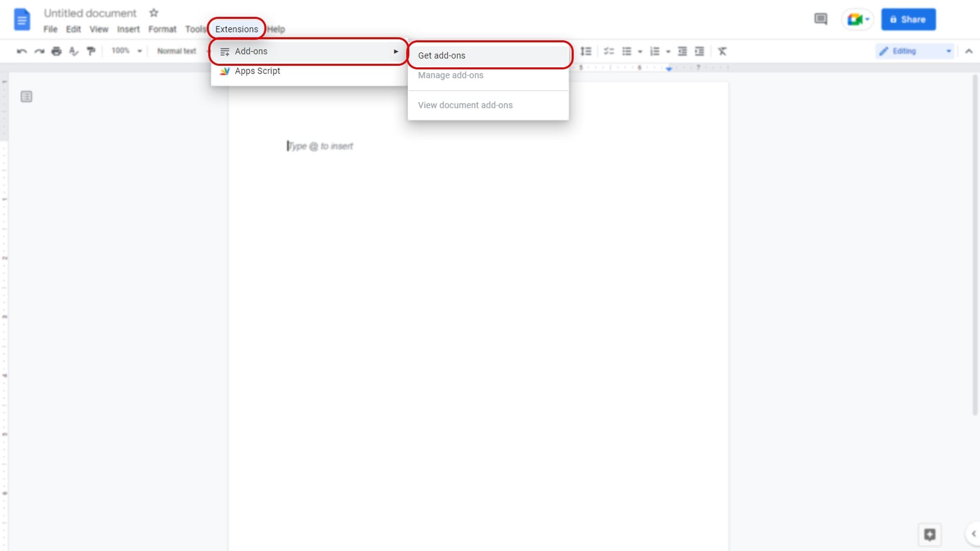Click the bulleted list icon
This screenshot has height=551, width=980.
click(x=627, y=51)
